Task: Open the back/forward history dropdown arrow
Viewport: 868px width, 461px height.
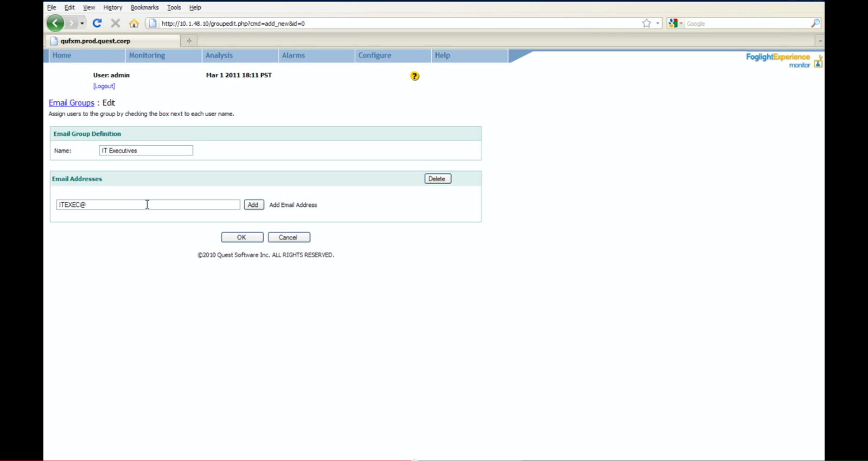Action: [82, 23]
